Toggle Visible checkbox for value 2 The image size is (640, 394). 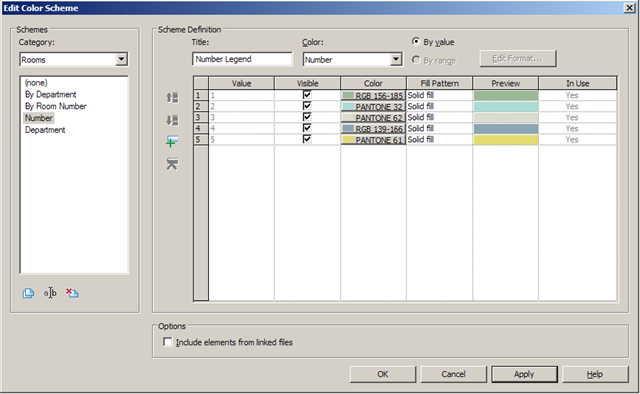tap(307, 106)
